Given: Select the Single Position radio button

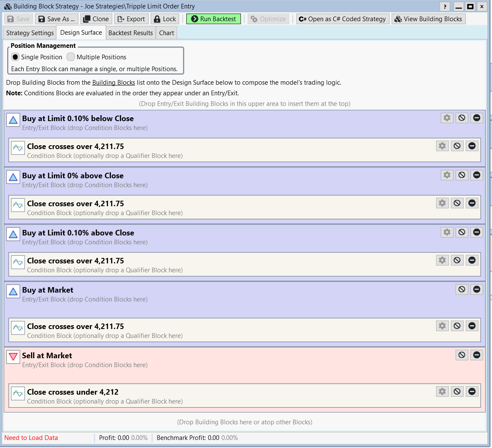Looking at the screenshot, I should tap(15, 57).
